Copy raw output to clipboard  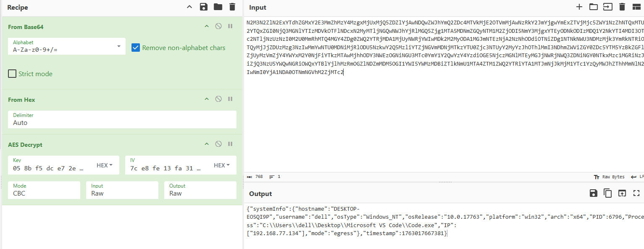(x=607, y=193)
